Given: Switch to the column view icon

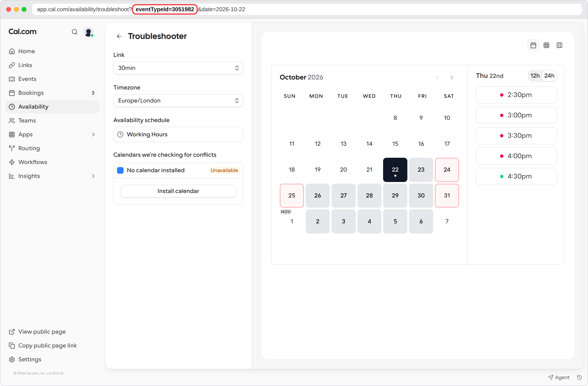Looking at the screenshot, I should point(559,45).
